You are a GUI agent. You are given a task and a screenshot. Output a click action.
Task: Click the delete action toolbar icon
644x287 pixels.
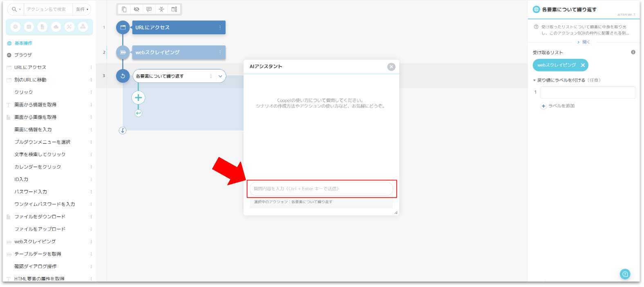(174, 9)
